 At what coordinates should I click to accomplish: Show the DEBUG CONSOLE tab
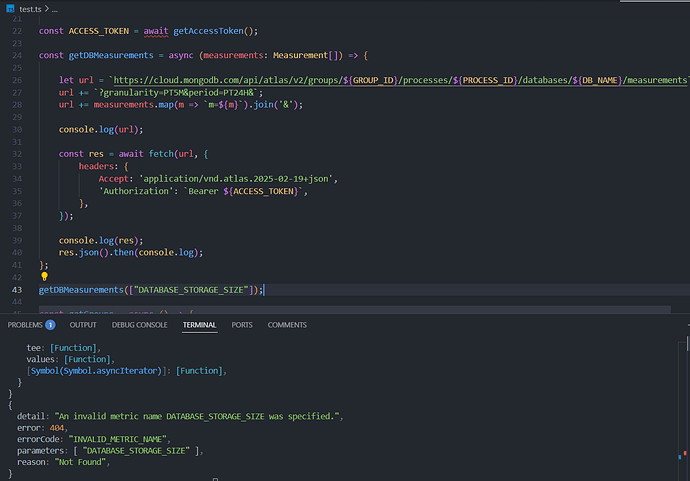tap(140, 325)
